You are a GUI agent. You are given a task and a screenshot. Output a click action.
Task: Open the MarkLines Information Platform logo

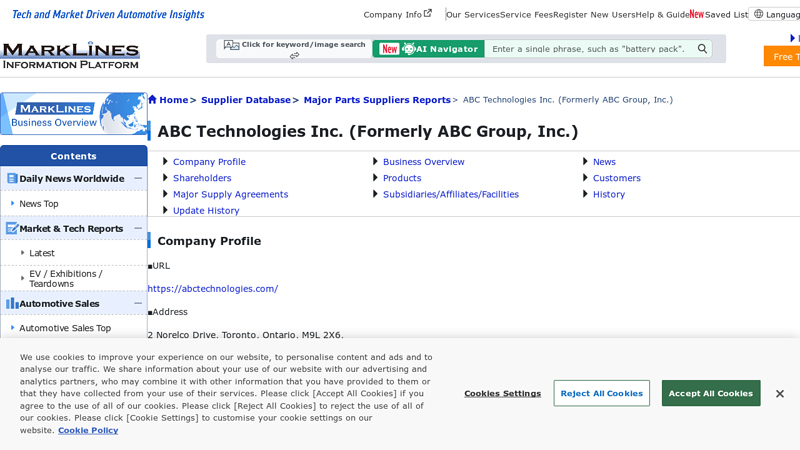70,56
